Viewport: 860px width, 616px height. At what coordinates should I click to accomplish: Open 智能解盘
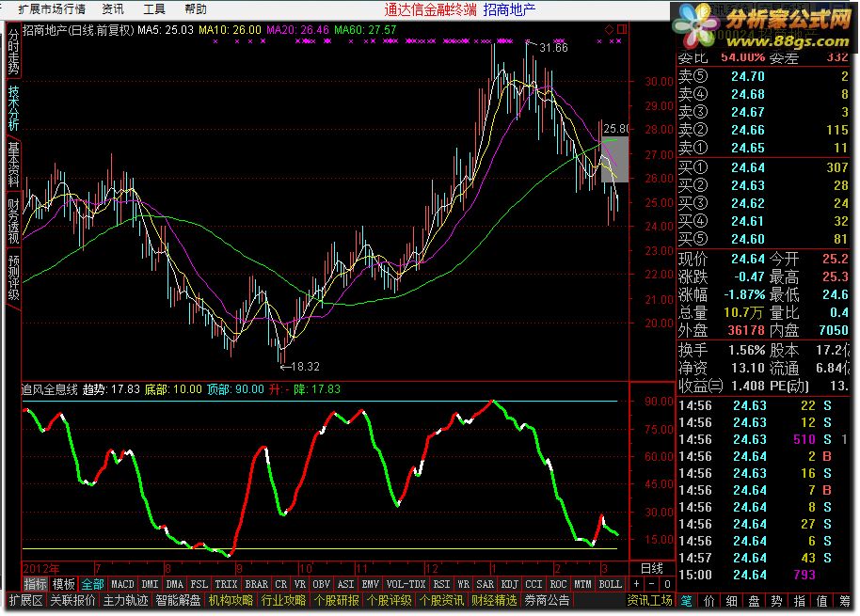[x=178, y=601]
